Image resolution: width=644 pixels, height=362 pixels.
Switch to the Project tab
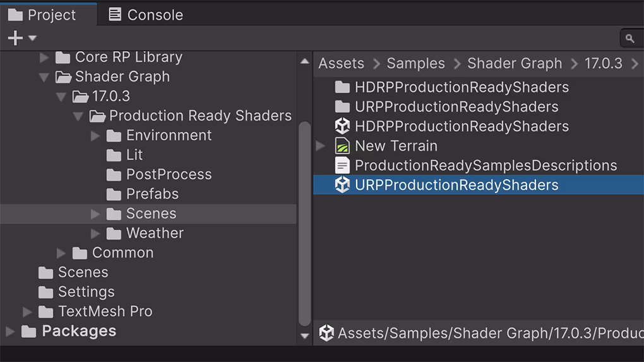42,15
